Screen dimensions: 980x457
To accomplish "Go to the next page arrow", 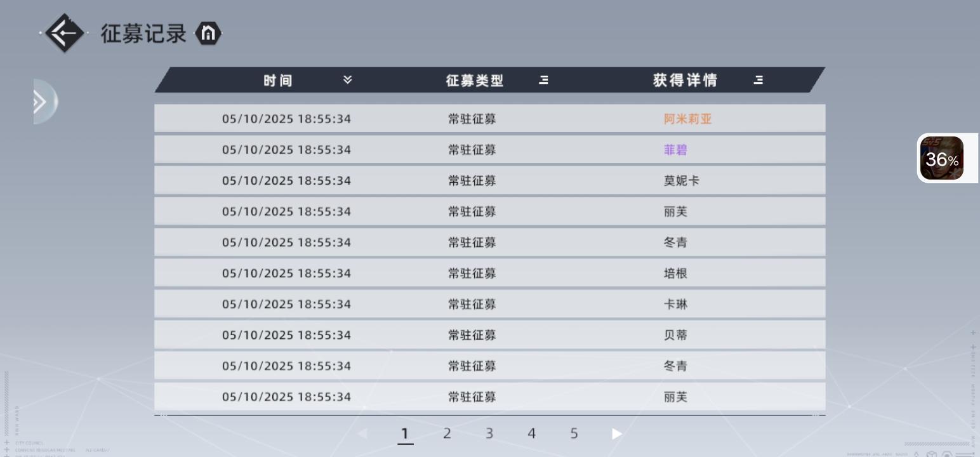I will 616,434.
